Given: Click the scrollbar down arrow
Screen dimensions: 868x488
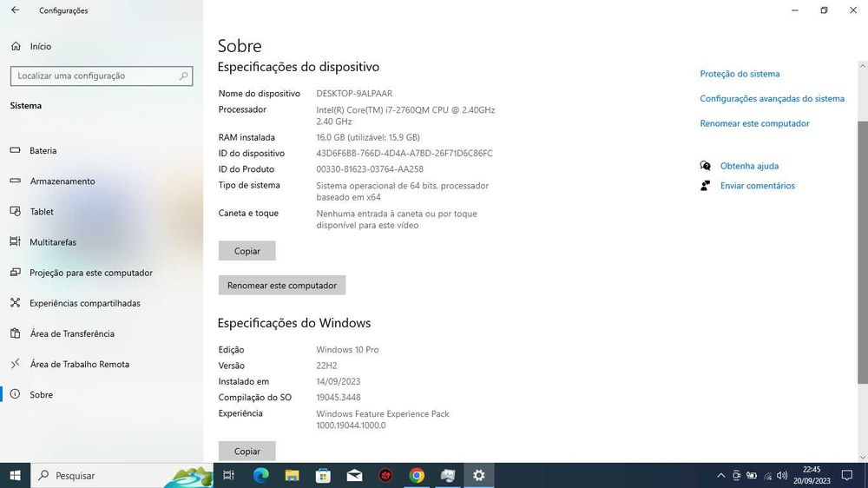Looking at the screenshot, I should click(x=863, y=457).
